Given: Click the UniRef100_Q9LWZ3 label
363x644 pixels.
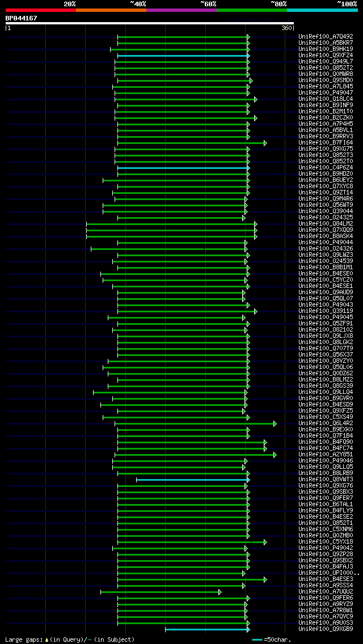Looking at the screenshot, I should point(326,255).
